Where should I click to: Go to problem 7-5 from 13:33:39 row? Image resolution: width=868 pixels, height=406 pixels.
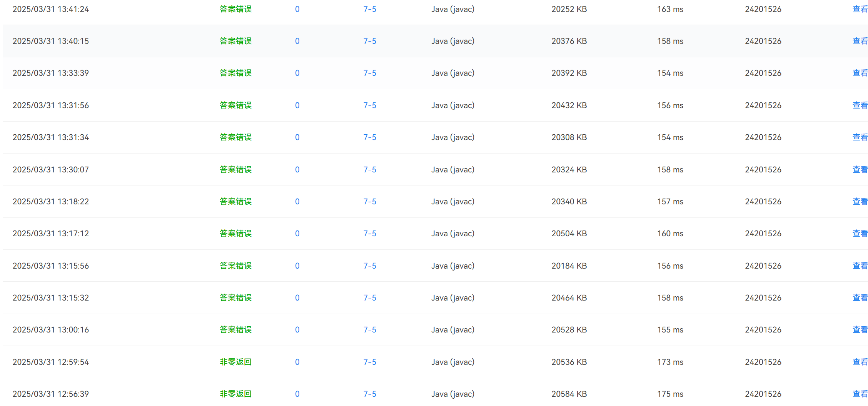tap(370, 73)
